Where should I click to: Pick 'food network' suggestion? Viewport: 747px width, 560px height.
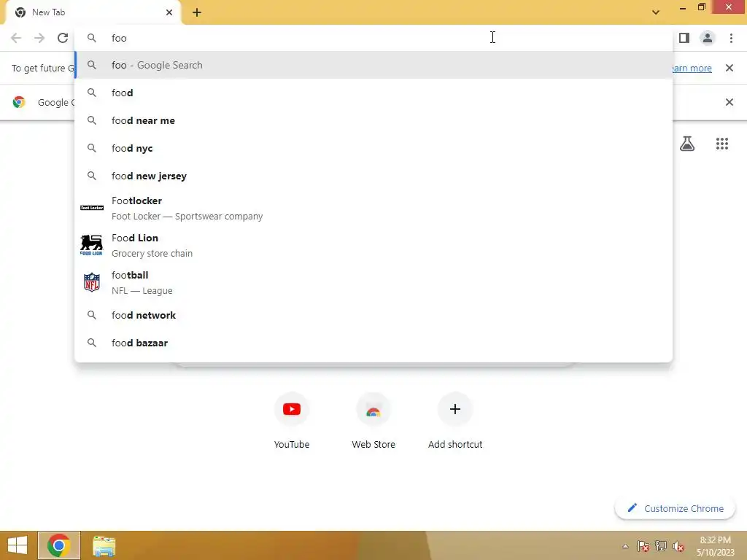[x=373, y=315]
